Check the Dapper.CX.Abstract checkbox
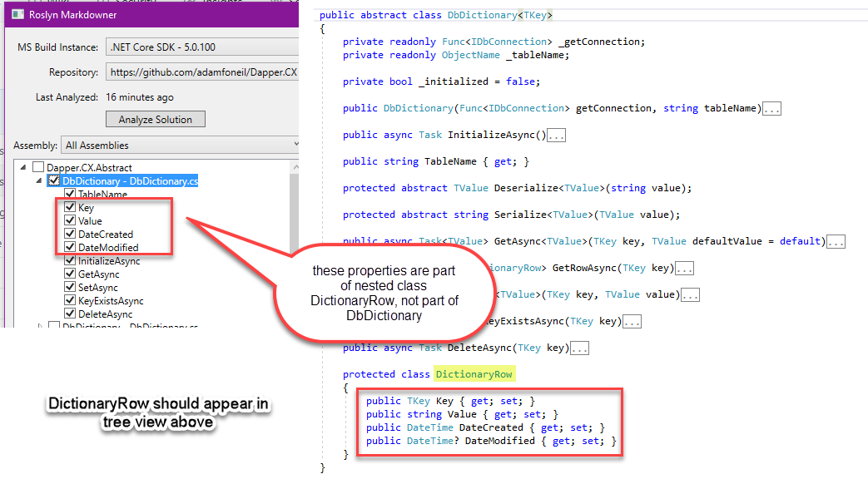The image size is (868, 479). 37,167
